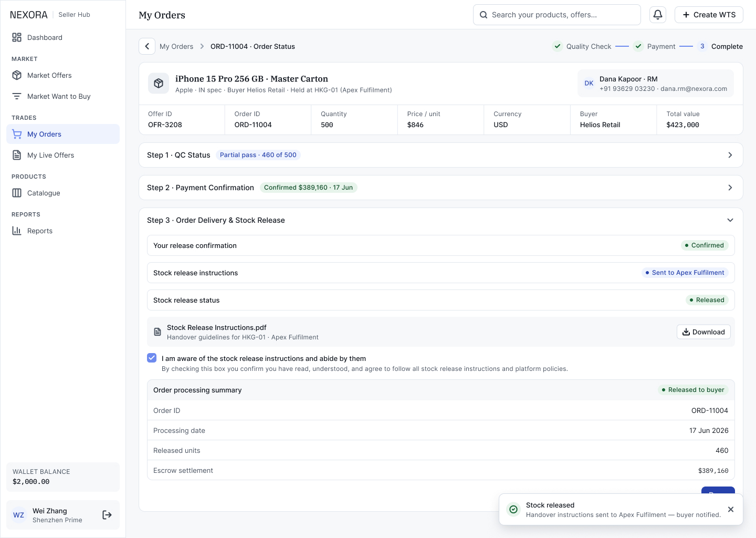Screen dimensions: 756x538
Task: Click the Payment step indicator
Action: pyautogui.click(x=654, y=46)
